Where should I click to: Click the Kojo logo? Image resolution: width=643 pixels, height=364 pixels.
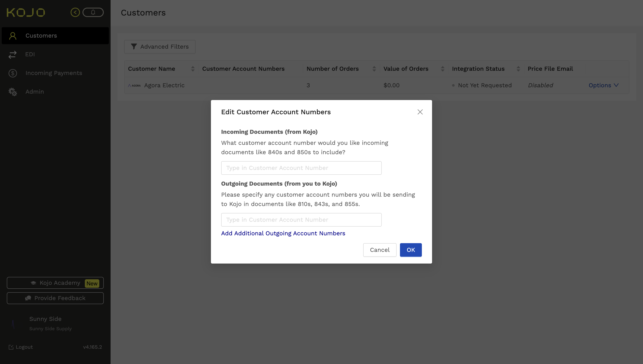(26, 13)
